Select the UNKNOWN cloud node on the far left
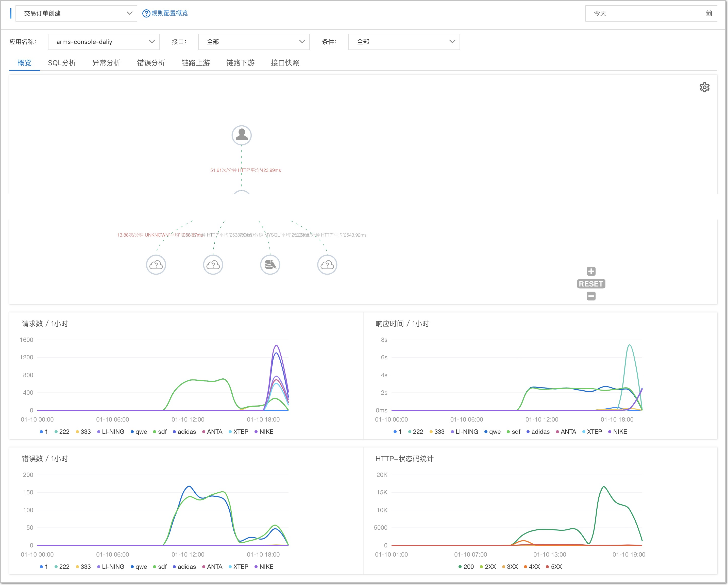This screenshot has width=728, height=585. (x=156, y=265)
